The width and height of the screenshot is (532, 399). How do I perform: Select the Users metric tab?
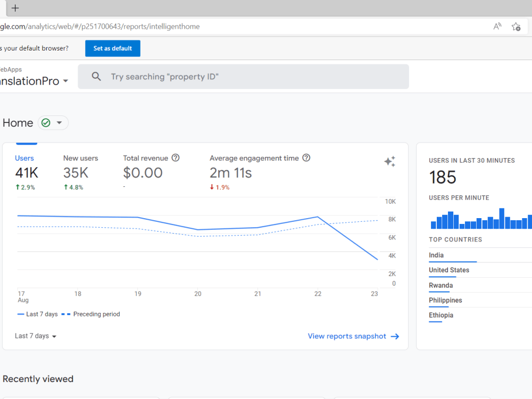click(x=26, y=172)
